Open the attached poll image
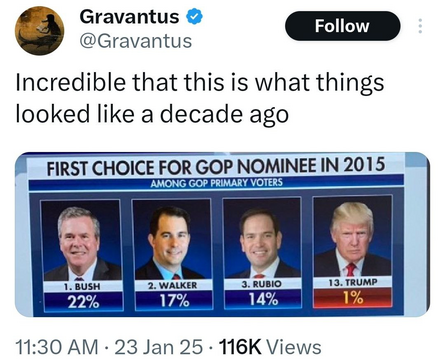 [222, 234]
